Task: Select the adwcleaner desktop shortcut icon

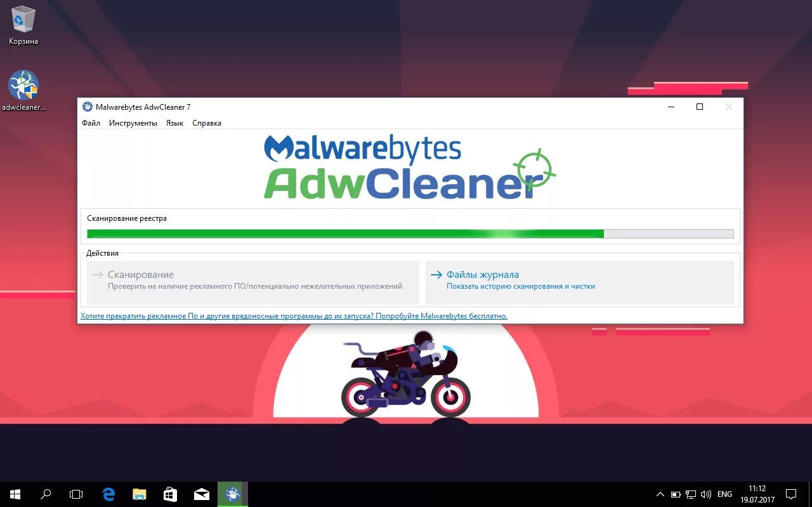Action: 23,91
